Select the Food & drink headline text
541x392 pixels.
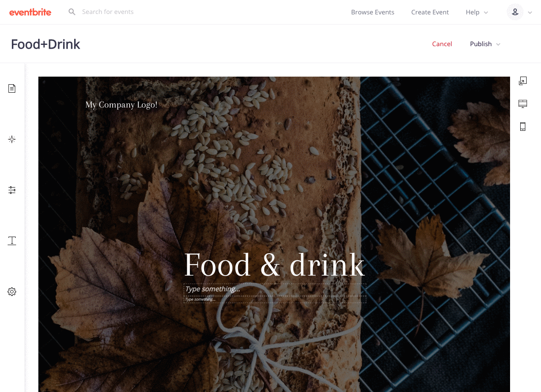point(275,265)
